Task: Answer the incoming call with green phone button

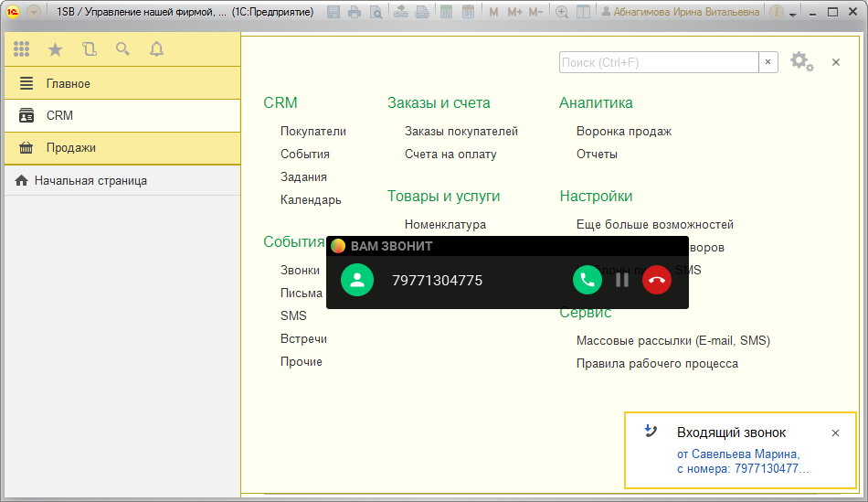Action: click(x=587, y=280)
